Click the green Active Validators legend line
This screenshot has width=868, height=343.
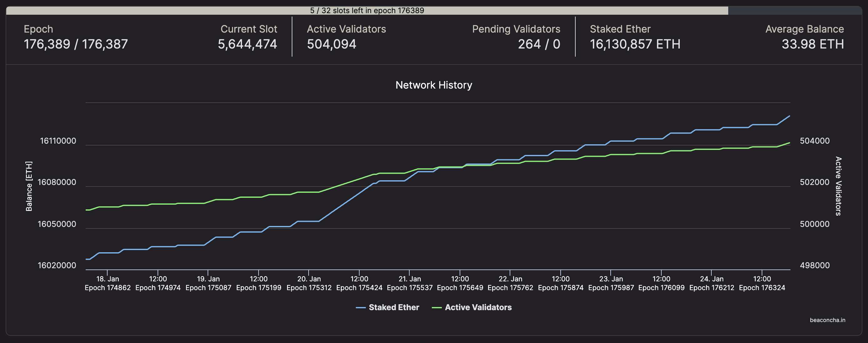tap(437, 308)
